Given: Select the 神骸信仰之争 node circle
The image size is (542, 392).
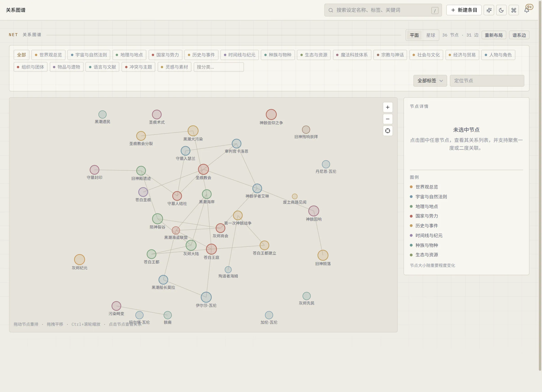Looking at the screenshot, I should coord(271,114).
